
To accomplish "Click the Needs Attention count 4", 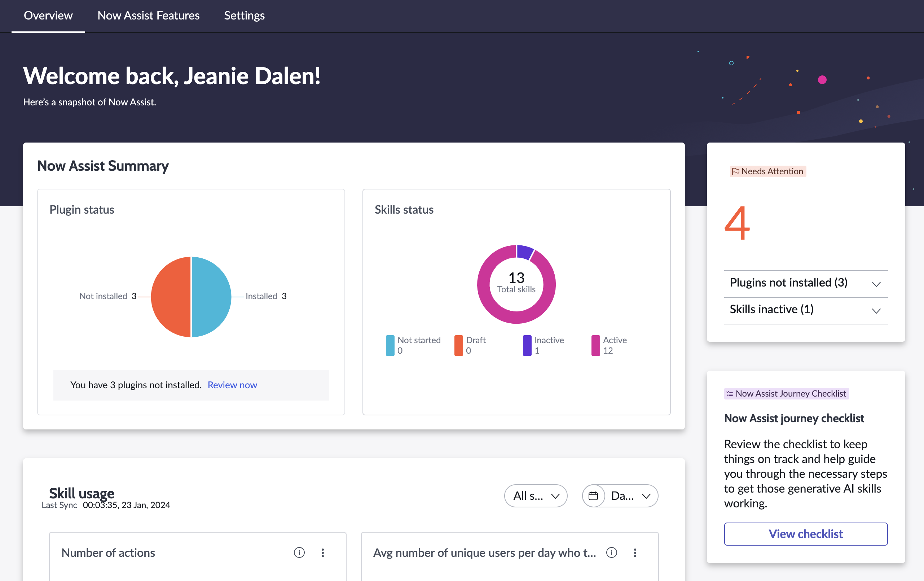I will click(x=737, y=223).
